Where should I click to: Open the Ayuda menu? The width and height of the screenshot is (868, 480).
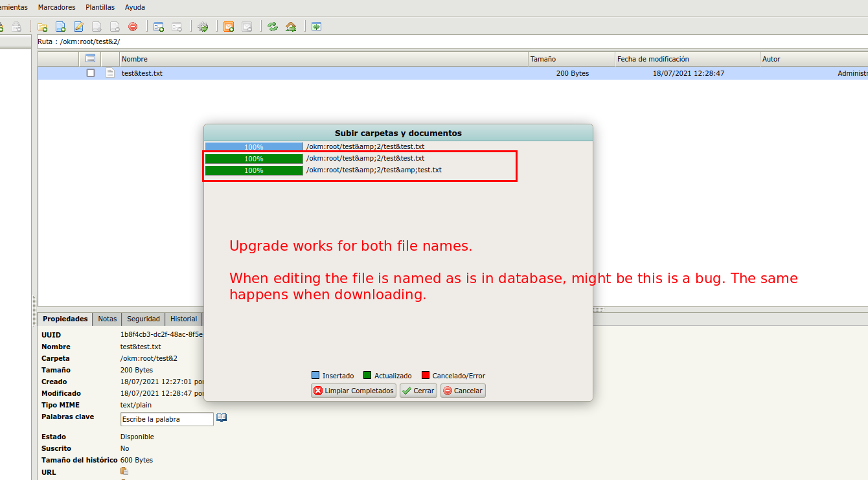pyautogui.click(x=135, y=7)
